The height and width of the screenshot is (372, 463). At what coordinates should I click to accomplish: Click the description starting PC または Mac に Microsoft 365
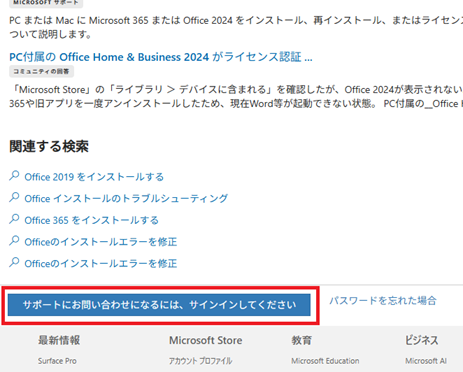tap(236, 27)
